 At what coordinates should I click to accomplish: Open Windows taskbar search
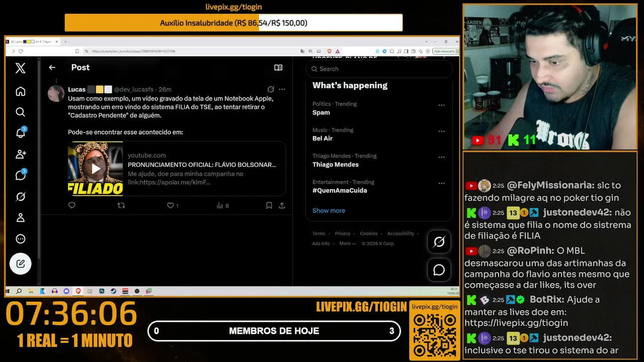[x=19, y=291]
